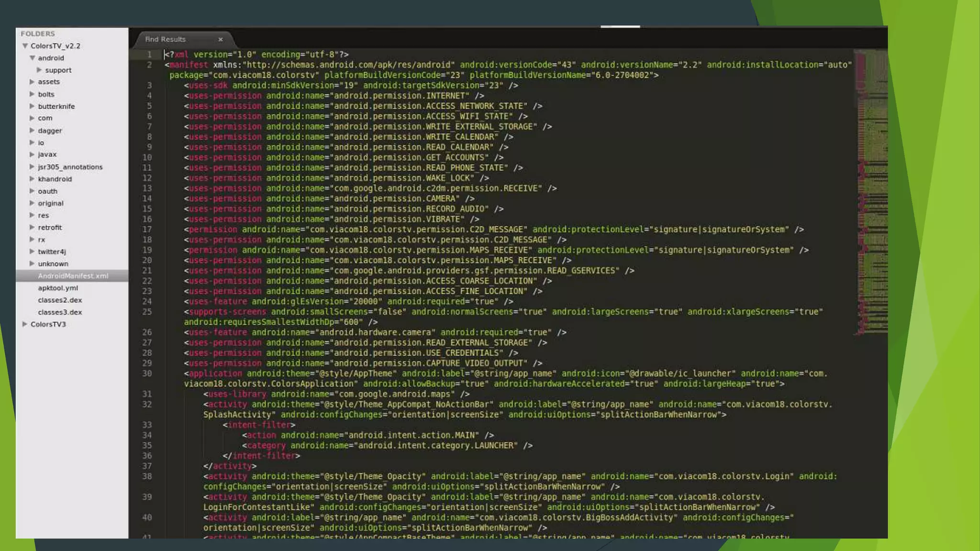
Task: Collapse the android folder arrow
Action: [x=32, y=58]
